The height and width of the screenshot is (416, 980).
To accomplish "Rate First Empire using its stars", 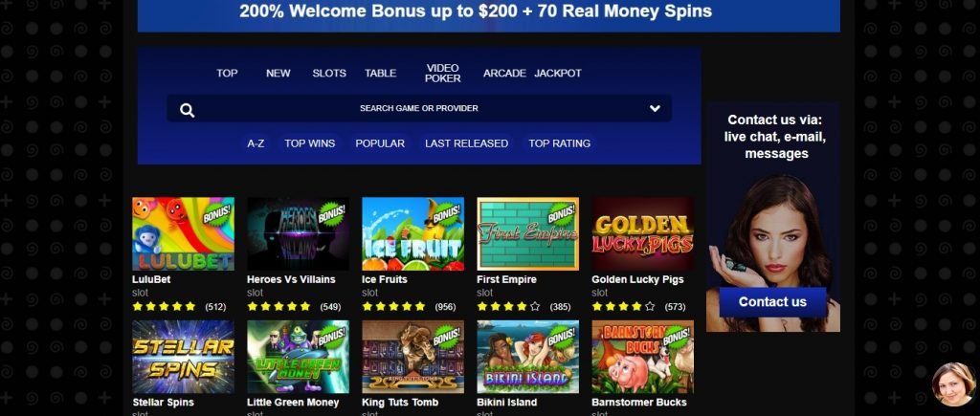I will click(x=508, y=306).
